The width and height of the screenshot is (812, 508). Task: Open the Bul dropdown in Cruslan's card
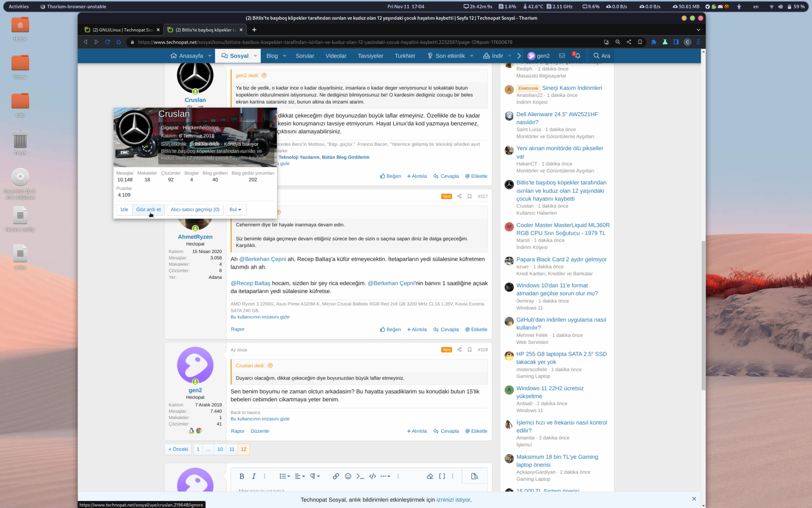235,210
